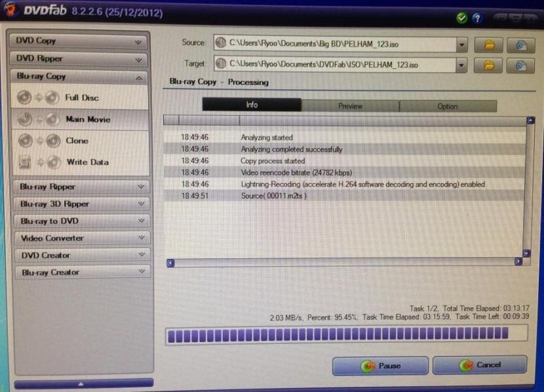Click the 'Percent: 95.45%' status text

(x=332, y=317)
